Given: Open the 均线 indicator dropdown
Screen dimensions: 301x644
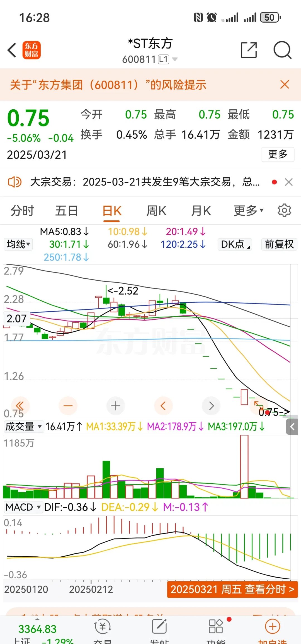Looking at the screenshot, I should [x=18, y=244].
